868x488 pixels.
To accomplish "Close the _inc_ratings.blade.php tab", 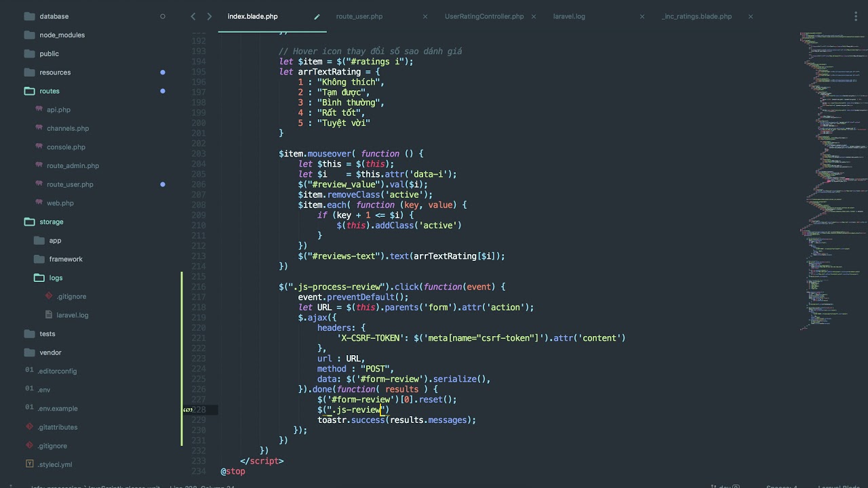I will (751, 16).
